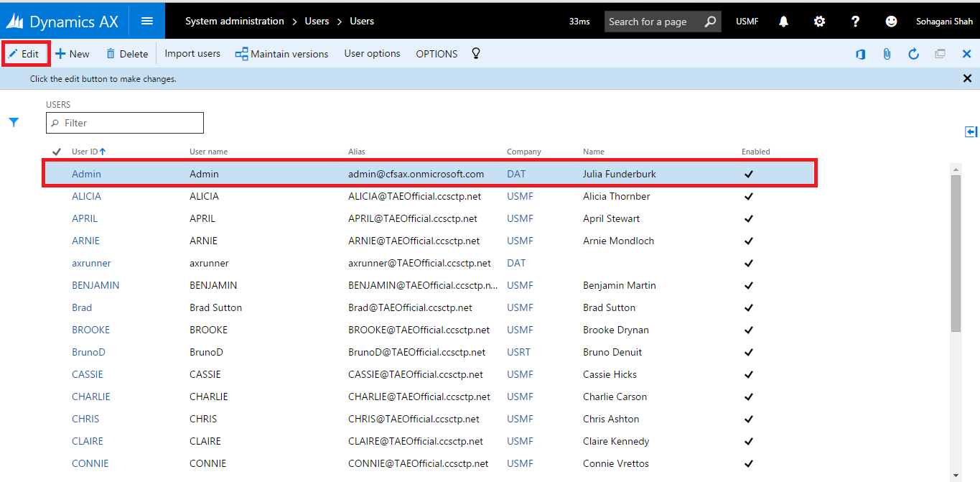Select the name Claire Kennedy

(x=616, y=441)
